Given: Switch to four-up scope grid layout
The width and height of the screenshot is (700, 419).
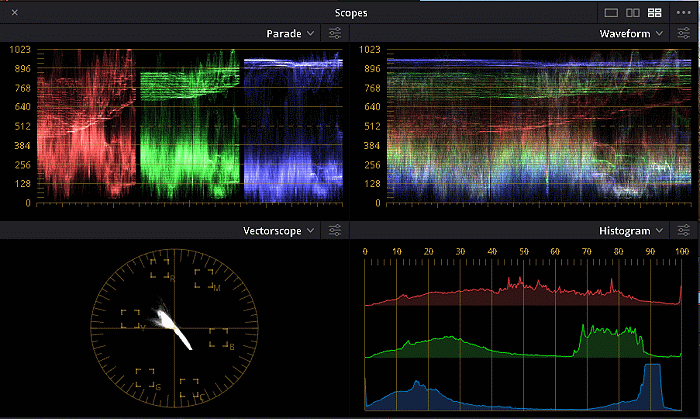Looking at the screenshot, I should 654,12.
